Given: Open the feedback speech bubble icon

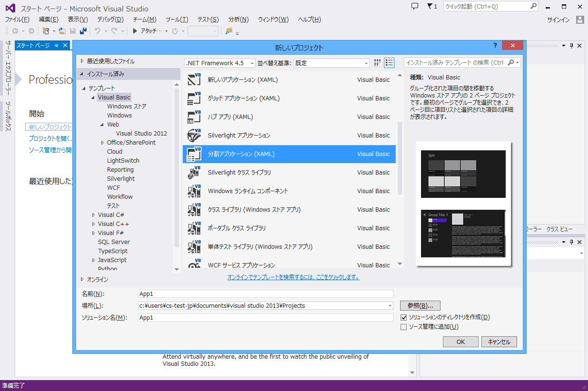Looking at the screenshot, I should (x=415, y=6).
